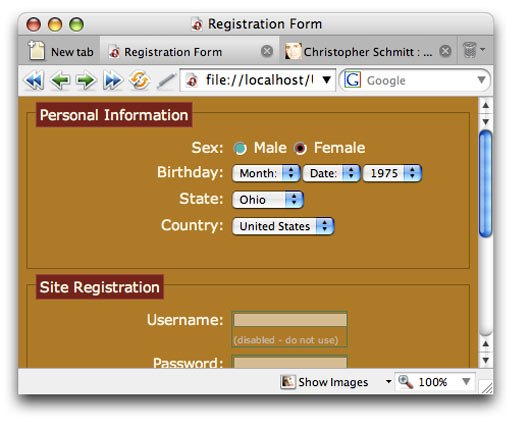Image resolution: width=530 pixels, height=431 pixels.
Task: Click the Username: label
Action: click(185, 320)
